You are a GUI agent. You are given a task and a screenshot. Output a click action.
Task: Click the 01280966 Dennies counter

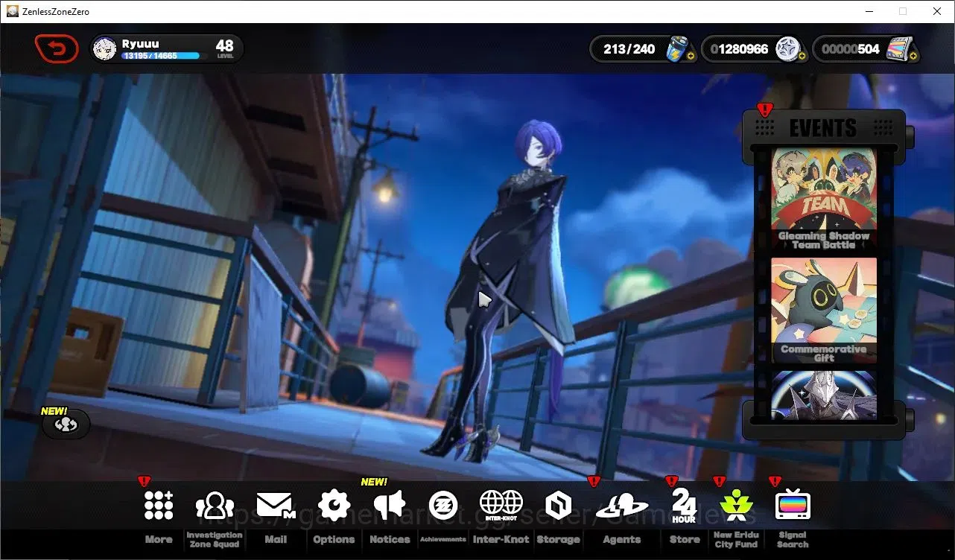coord(739,49)
